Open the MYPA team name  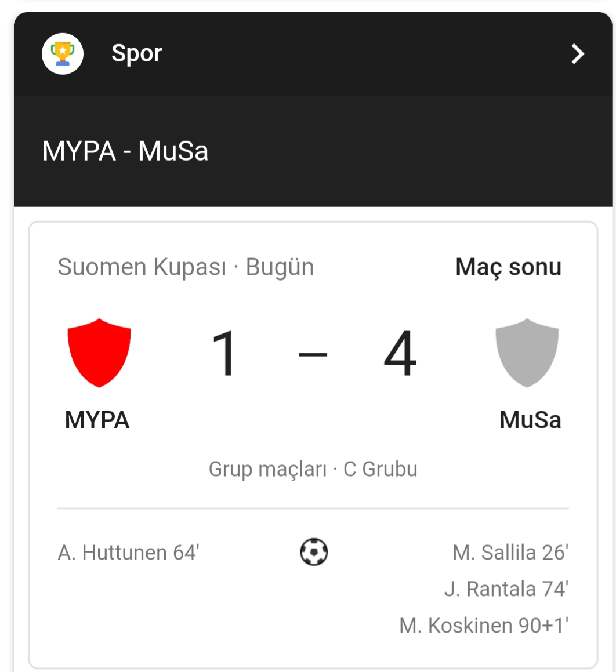[x=97, y=420]
